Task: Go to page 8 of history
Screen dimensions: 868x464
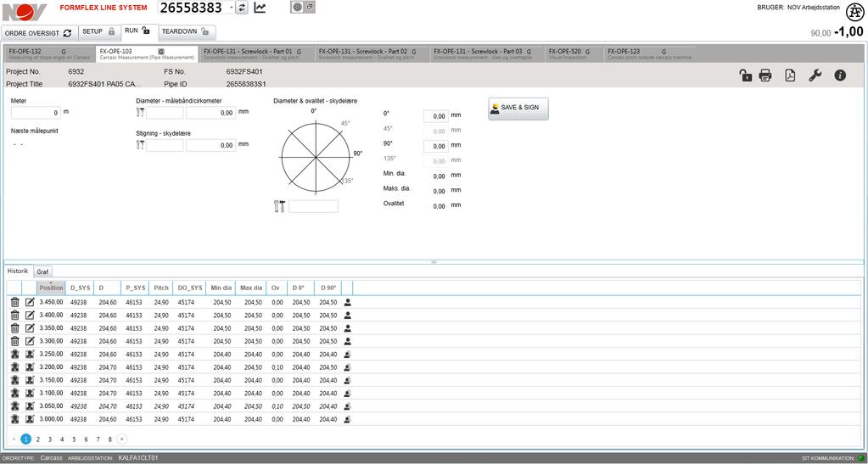Action: [110, 439]
